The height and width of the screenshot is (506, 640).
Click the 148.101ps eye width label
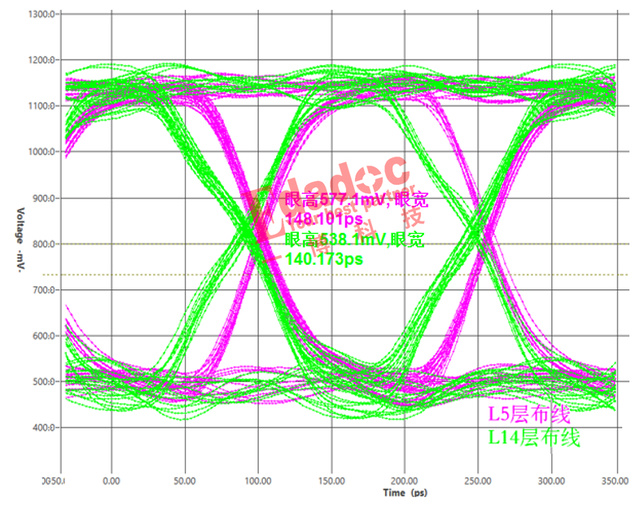tap(324, 219)
